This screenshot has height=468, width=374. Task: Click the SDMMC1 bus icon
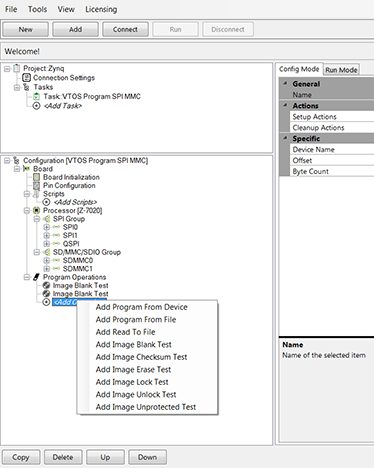[x=56, y=269]
